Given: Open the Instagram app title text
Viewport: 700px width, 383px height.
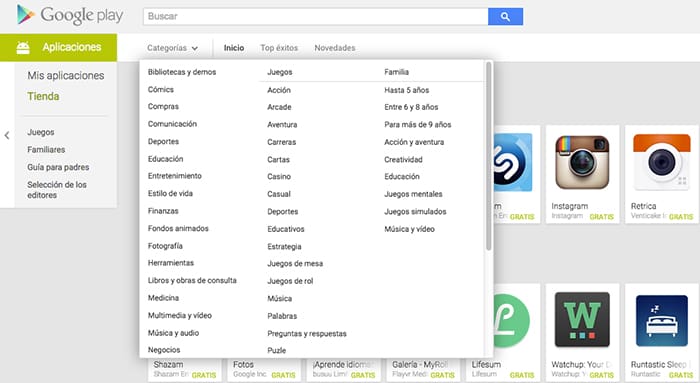Looking at the screenshot, I should point(570,206).
